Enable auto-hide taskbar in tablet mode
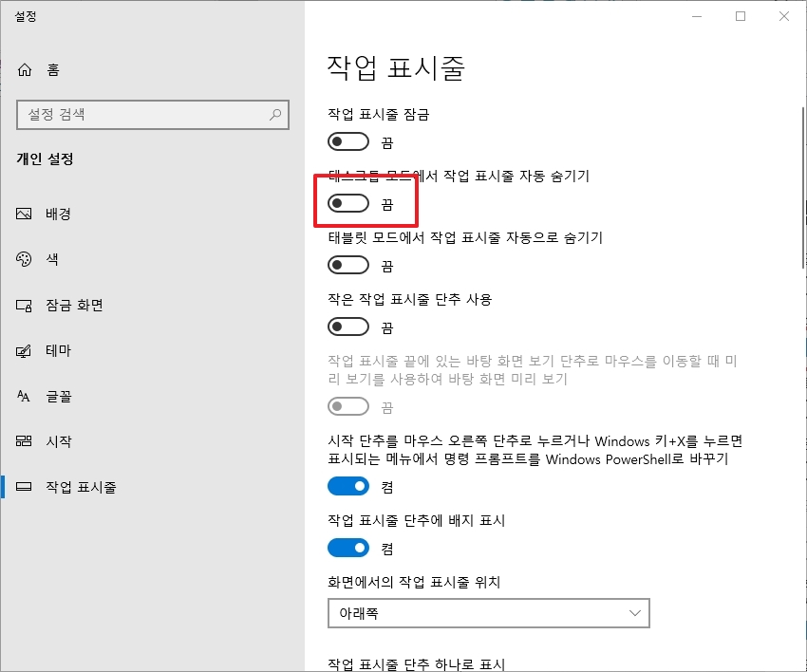 coord(347,265)
